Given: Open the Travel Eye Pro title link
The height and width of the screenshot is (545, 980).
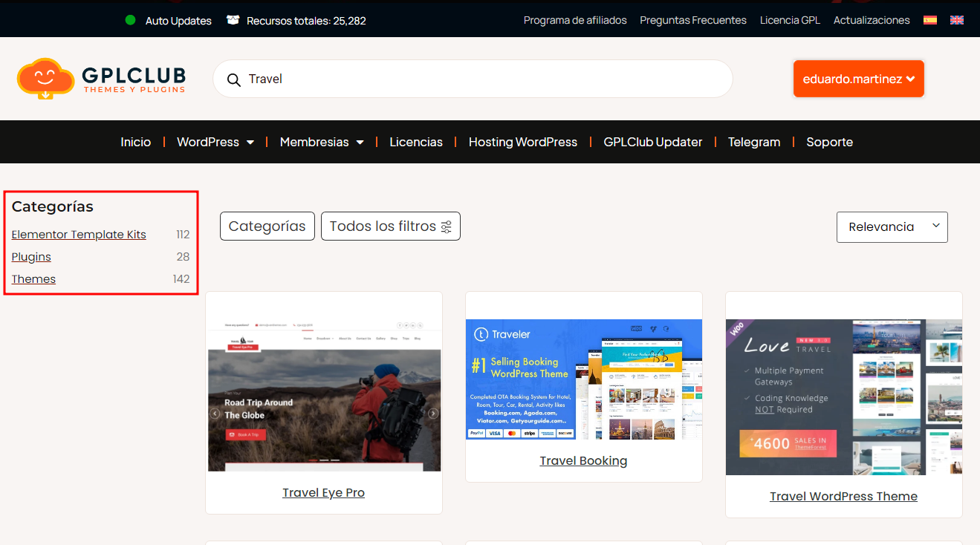Looking at the screenshot, I should 324,492.
